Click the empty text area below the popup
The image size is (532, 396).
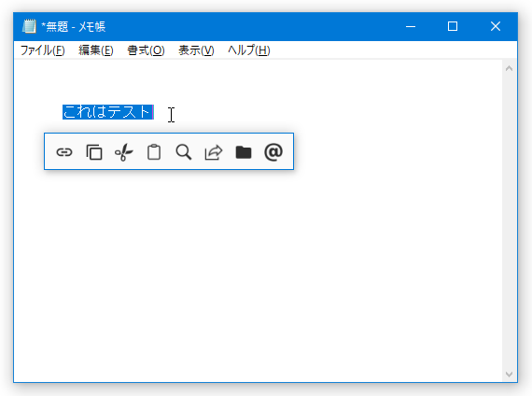click(258, 272)
